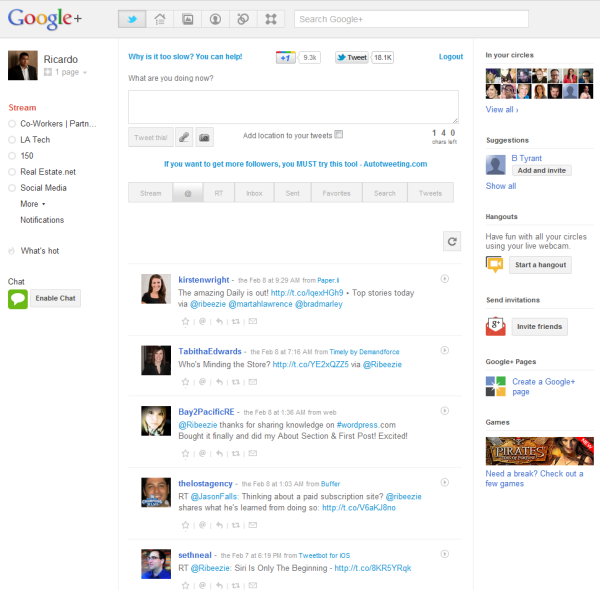Open the Twitter bird toolbar icon
600x590 pixels.
tap(132, 19)
